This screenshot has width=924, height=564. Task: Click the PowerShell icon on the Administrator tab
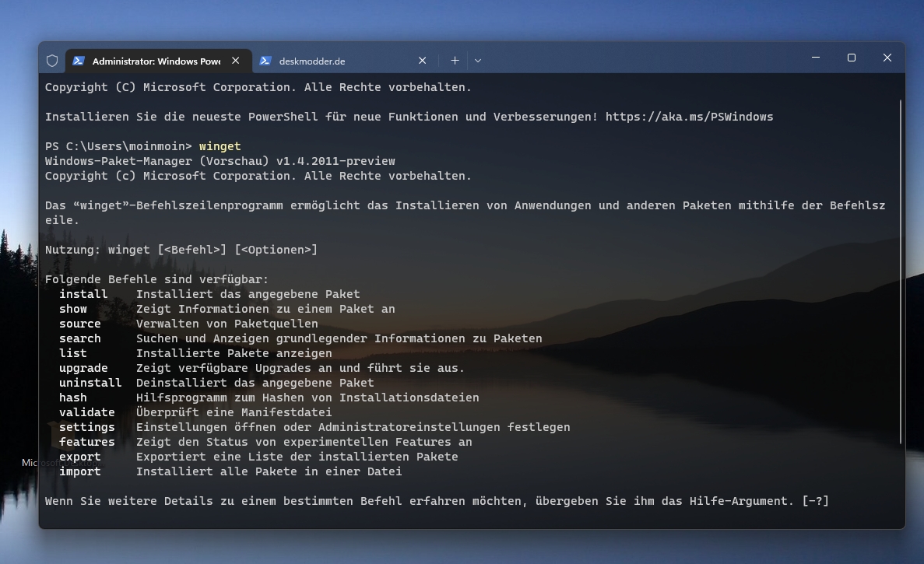(79, 61)
